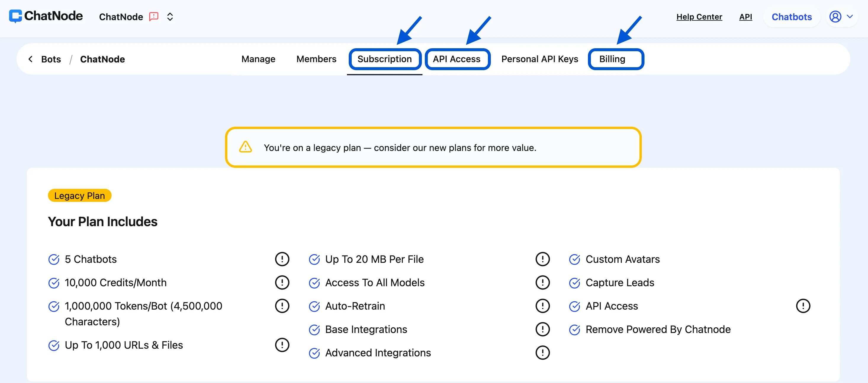The height and width of the screenshot is (383, 868).
Task: Expand the workspace switcher up-down chevron
Action: (x=170, y=17)
